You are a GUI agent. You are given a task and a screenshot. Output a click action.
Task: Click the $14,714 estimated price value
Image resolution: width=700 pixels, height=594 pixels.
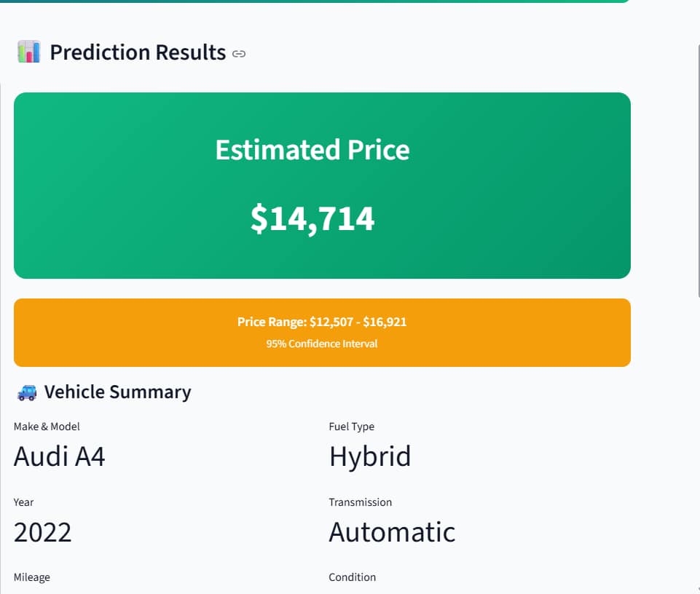(x=312, y=218)
